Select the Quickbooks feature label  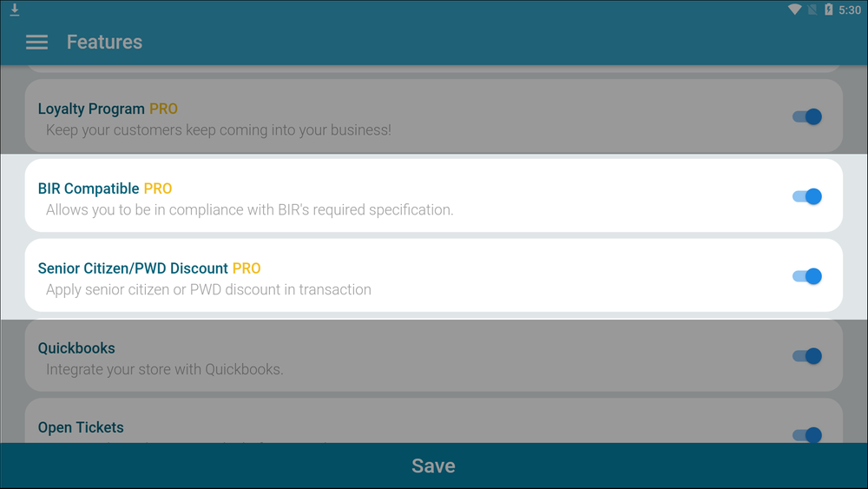[x=76, y=348]
